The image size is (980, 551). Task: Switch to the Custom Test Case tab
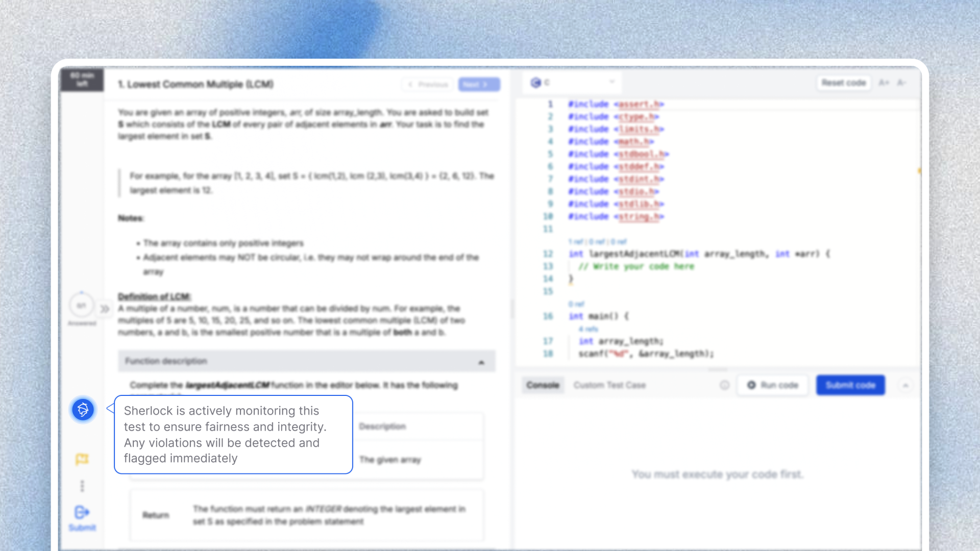(x=609, y=385)
